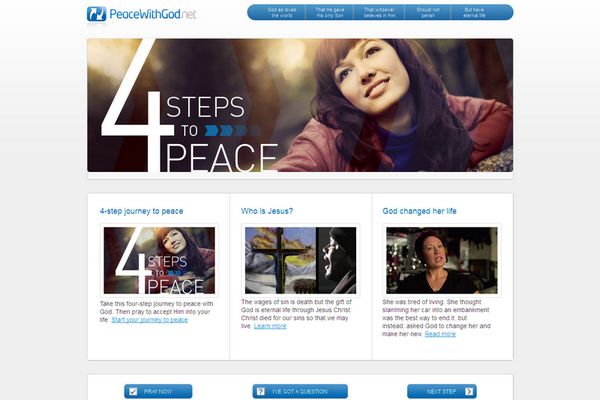Click the '4-step journey to peace' heading
This screenshot has width=600, height=400.
[x=142, y=211]
